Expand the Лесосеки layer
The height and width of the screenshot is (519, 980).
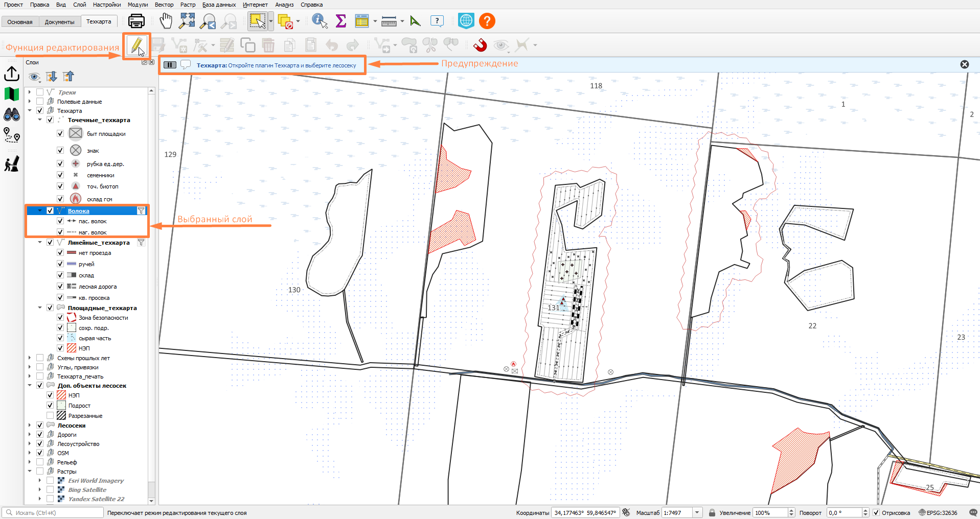point(30,426)
